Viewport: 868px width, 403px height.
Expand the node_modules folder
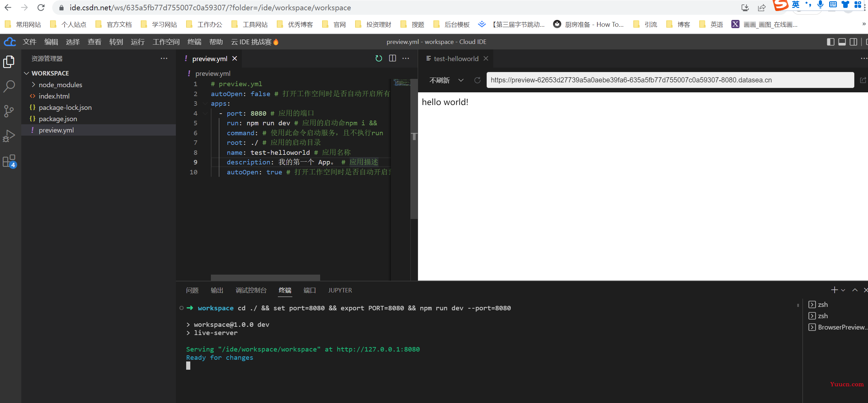(x=33, y=84)
